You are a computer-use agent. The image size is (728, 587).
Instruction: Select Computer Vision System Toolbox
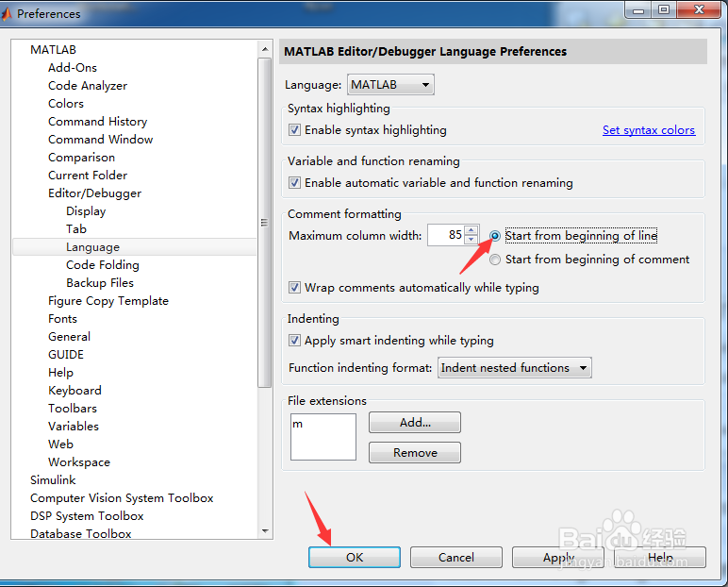[122, 498]
